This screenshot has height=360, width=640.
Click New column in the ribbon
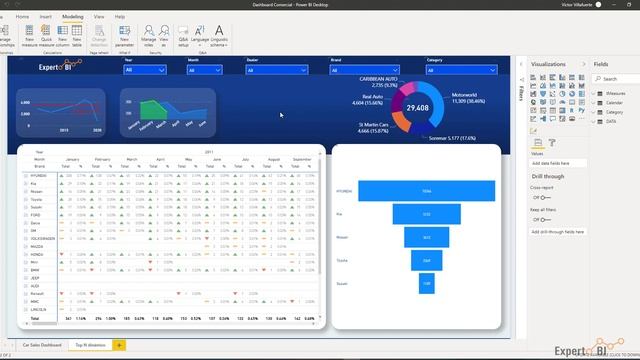coord(62,36)
